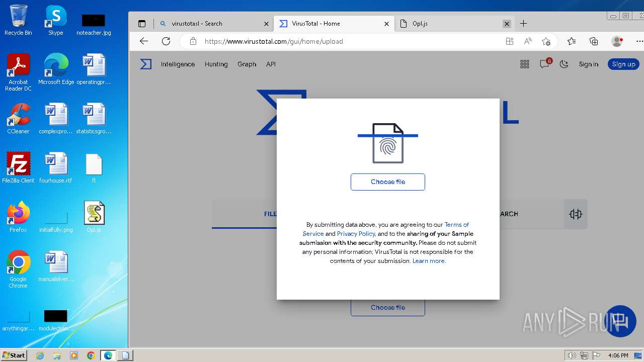This screenshot has width=644, height=362.
Task: Open the Windows Start menu
Action: (14, 355)
